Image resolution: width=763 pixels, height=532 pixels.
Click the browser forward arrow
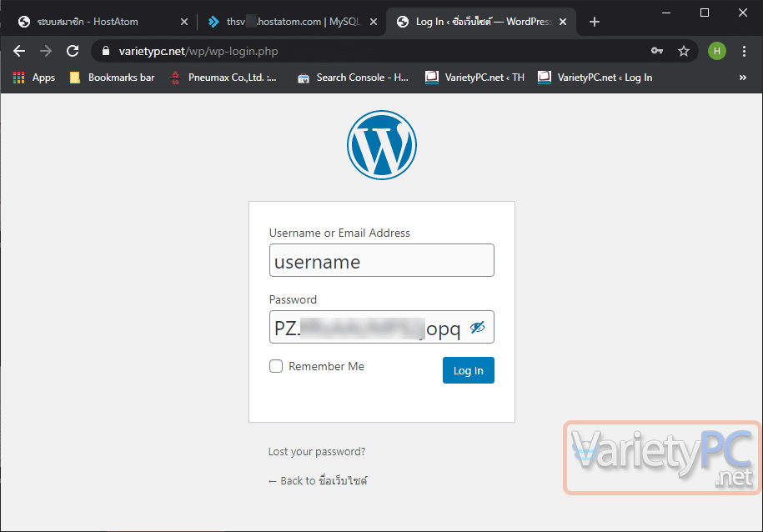pyautogui.click(x=46, y=51)
